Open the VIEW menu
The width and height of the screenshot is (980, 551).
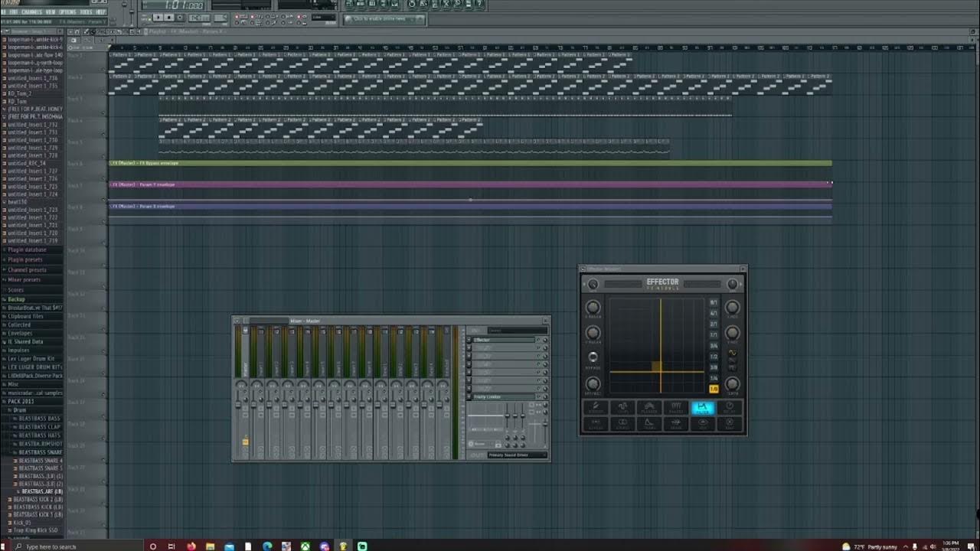coord(51,11)
